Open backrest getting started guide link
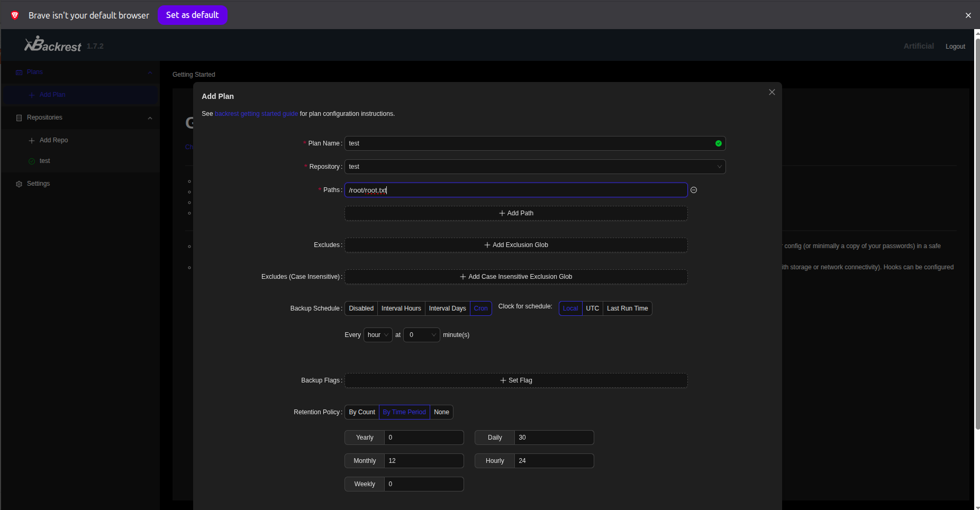The image size is (980, 510). 256,114
